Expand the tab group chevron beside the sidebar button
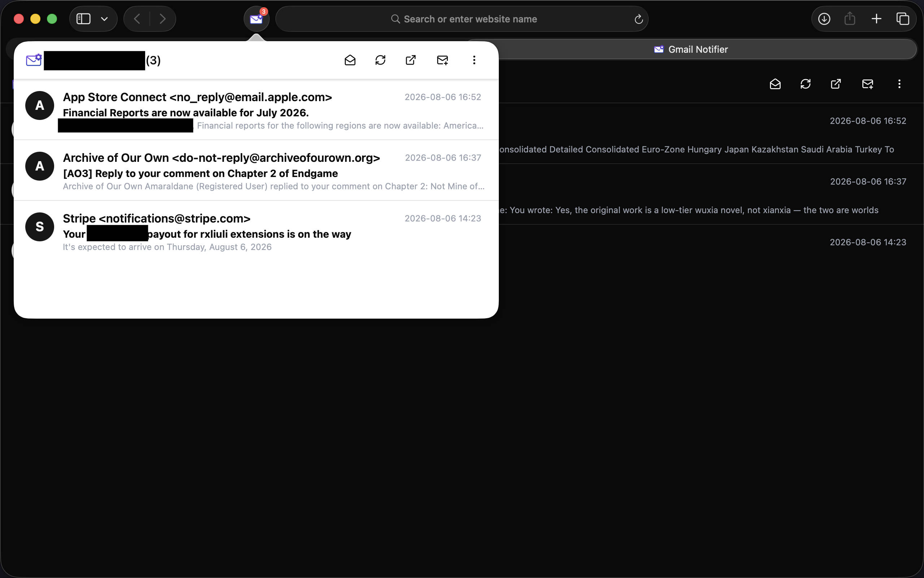 click(104, 19)
